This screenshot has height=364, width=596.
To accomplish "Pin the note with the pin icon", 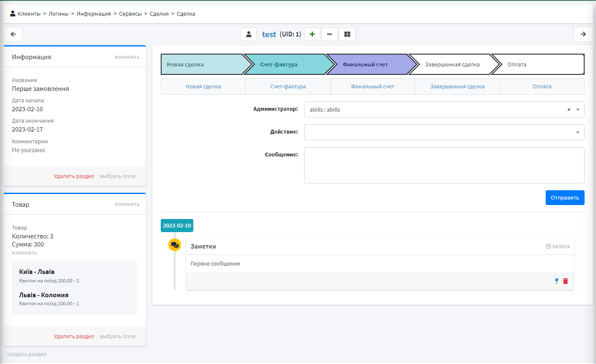I will tap(557, 281).
